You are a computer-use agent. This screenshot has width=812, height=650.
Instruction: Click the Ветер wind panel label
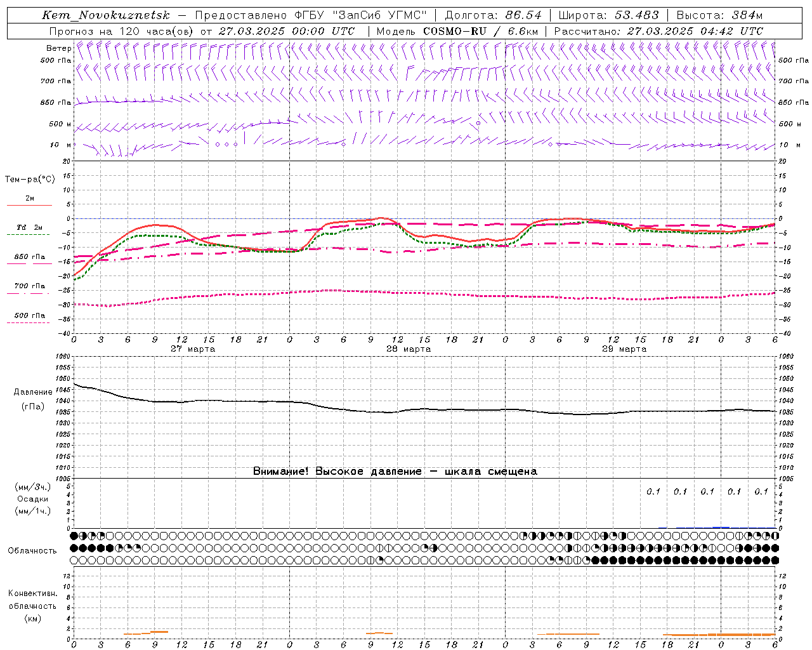(59, 48)
